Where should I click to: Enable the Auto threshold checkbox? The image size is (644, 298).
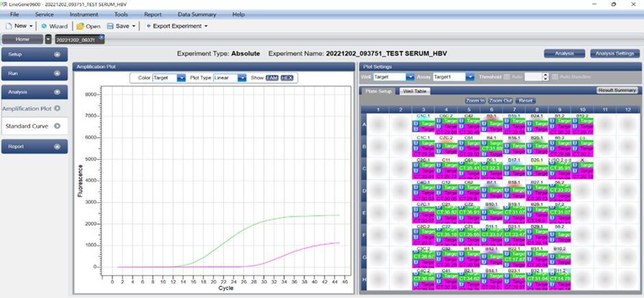506,77
